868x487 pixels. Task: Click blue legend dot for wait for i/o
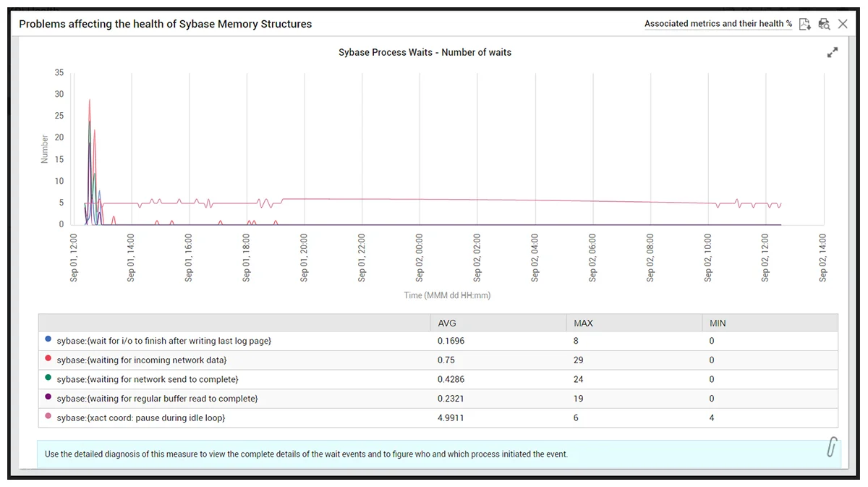48,339
